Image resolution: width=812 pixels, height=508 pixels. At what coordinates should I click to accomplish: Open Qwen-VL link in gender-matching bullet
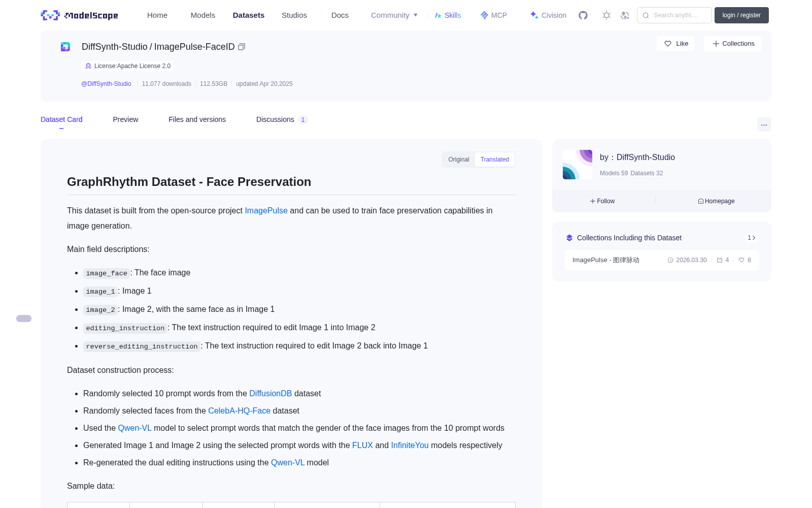tap(134, 428)
